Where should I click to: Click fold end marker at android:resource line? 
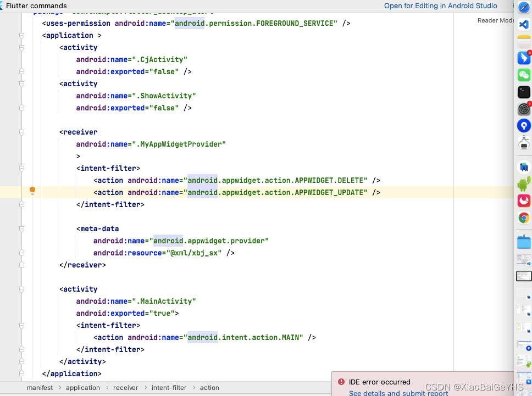(22, 253)
